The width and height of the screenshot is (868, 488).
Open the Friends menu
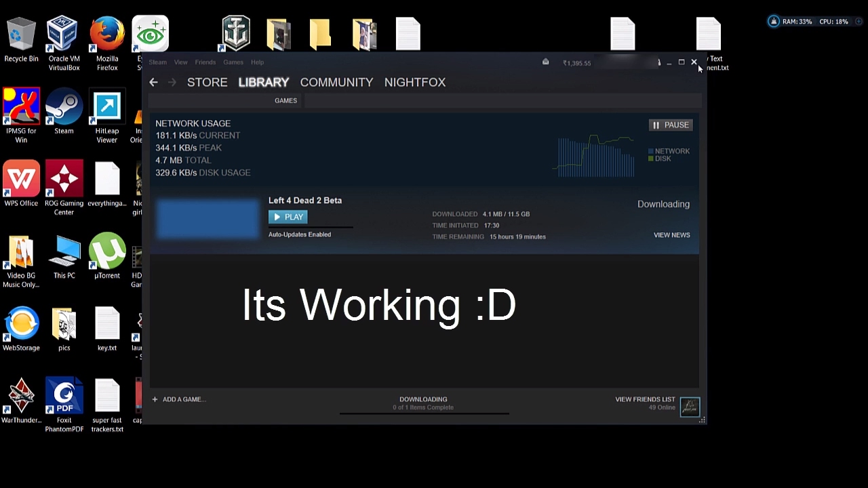click(205, 62)
